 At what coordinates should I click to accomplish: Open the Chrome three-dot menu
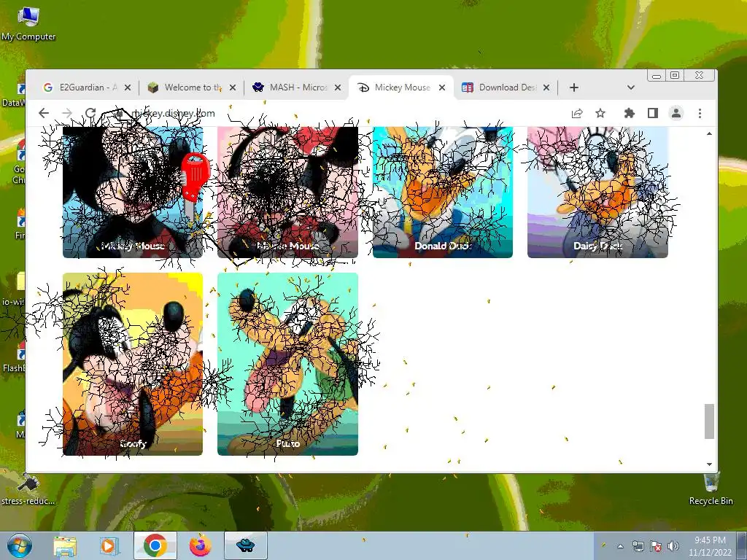tap(700, 113)
